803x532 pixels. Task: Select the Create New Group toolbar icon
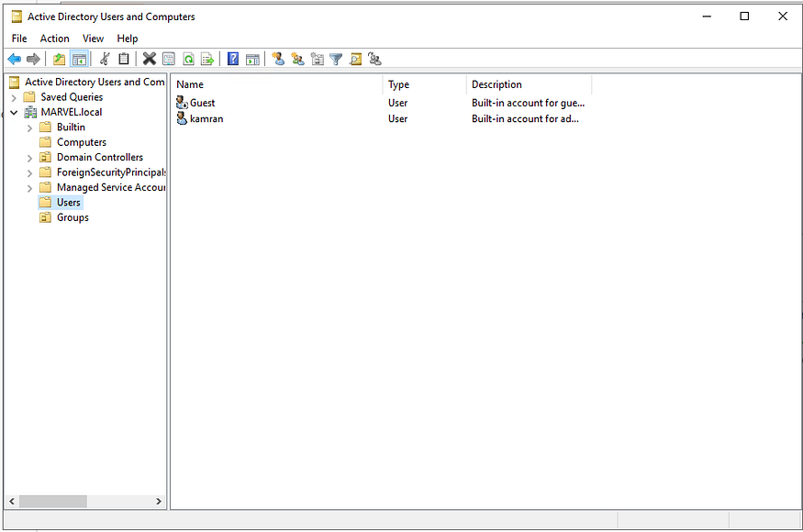click(x=297, y=59)
